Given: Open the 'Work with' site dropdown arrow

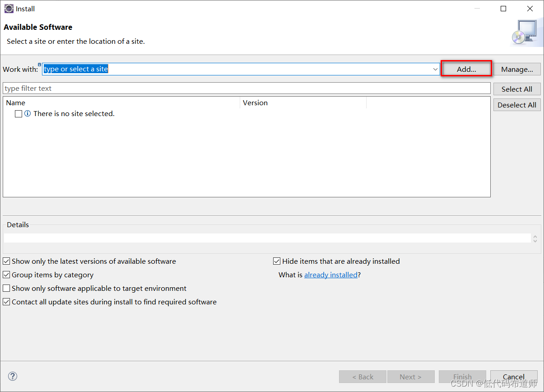Looking at the screenshot, I should (x=435, y=69).
